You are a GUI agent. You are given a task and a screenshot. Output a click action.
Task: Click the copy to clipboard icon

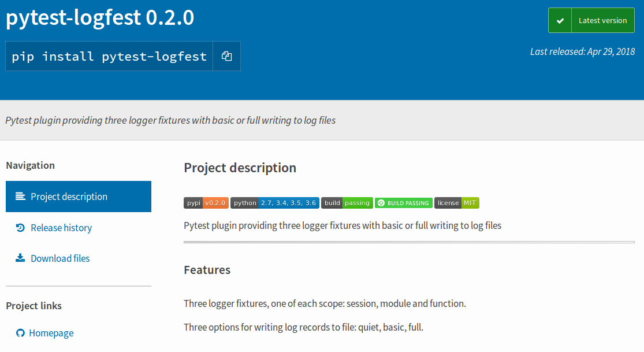[226, 56]
